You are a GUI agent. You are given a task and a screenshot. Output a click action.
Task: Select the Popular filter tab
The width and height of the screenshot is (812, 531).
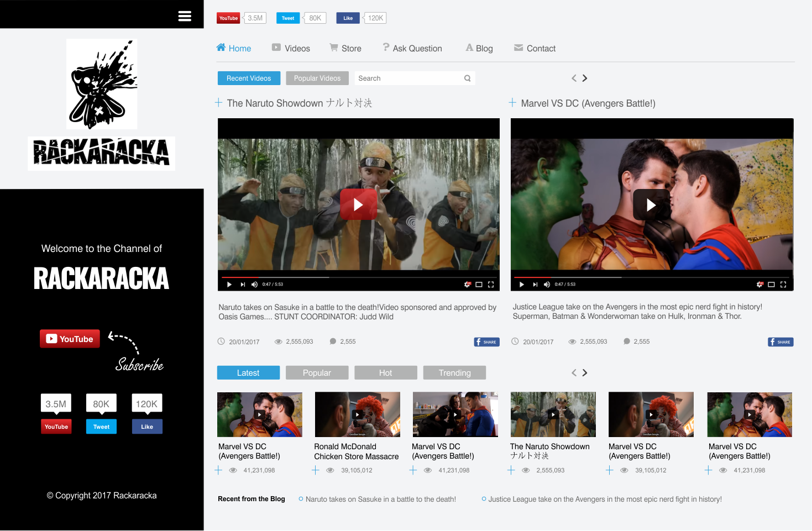(317, 373)
